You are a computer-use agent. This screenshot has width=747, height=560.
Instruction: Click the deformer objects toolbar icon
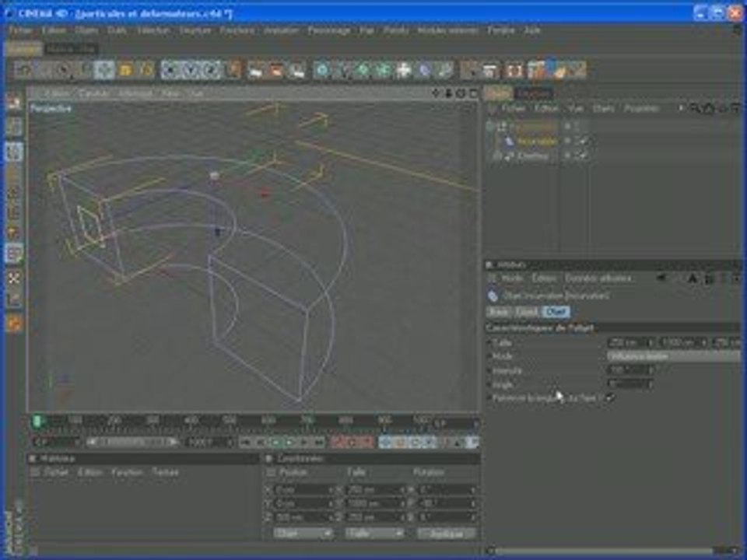pos(423,71)
